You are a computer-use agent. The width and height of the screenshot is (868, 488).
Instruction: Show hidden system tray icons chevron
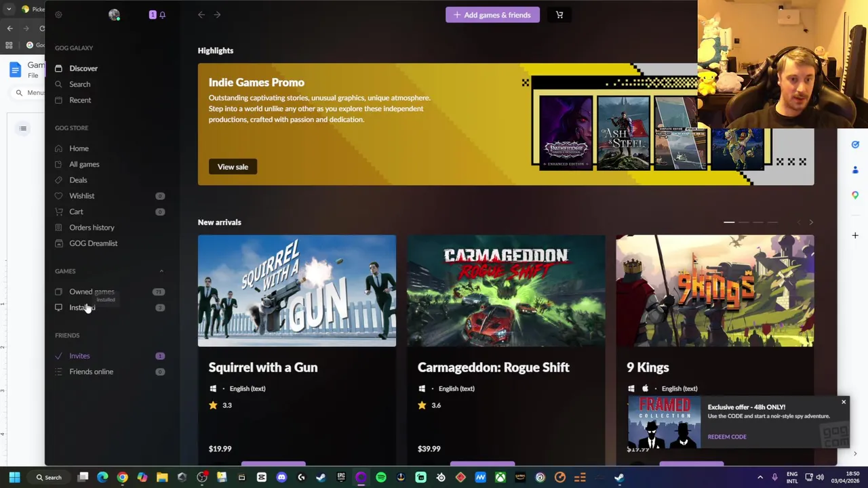click(760, 477)
